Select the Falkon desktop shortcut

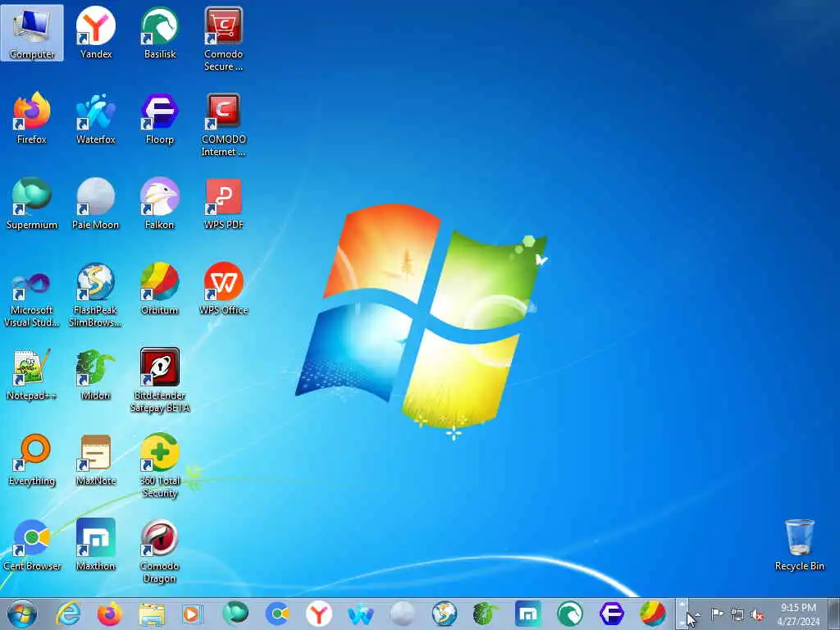coord(160,203)
